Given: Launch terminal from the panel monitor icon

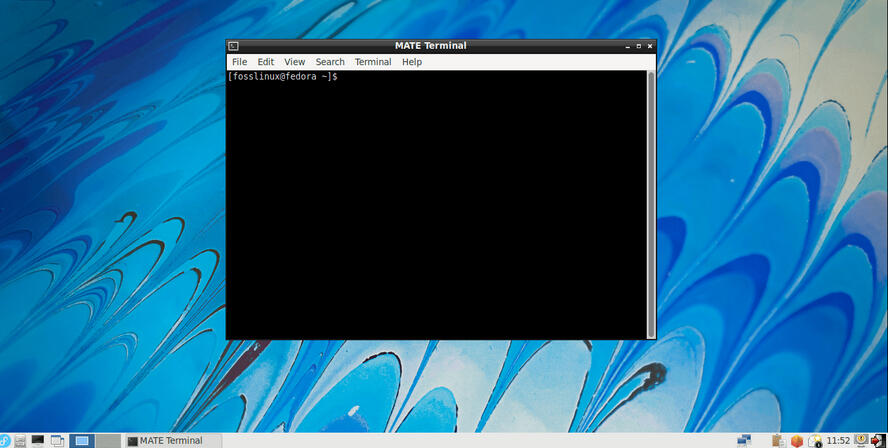Looking at the screenshot, I should 38,440.
